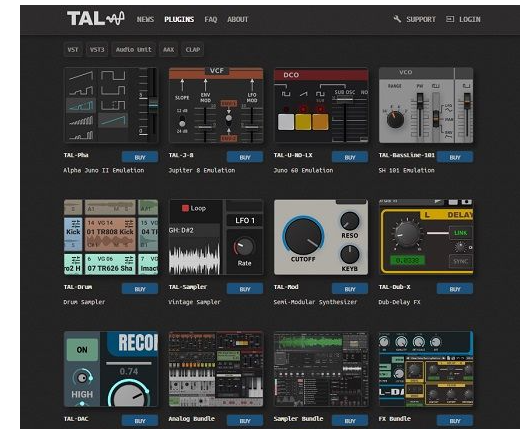Click the Support wrench icon
Screen dimensions: 527x429
(397, 19)
